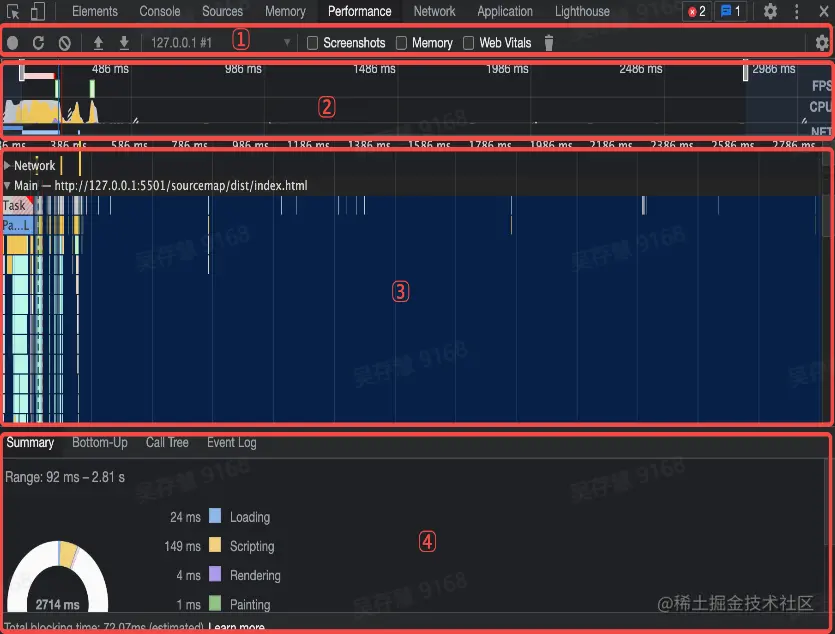Click the Scripting yellow color swatch
835x634 pixels.
(215, 545)
